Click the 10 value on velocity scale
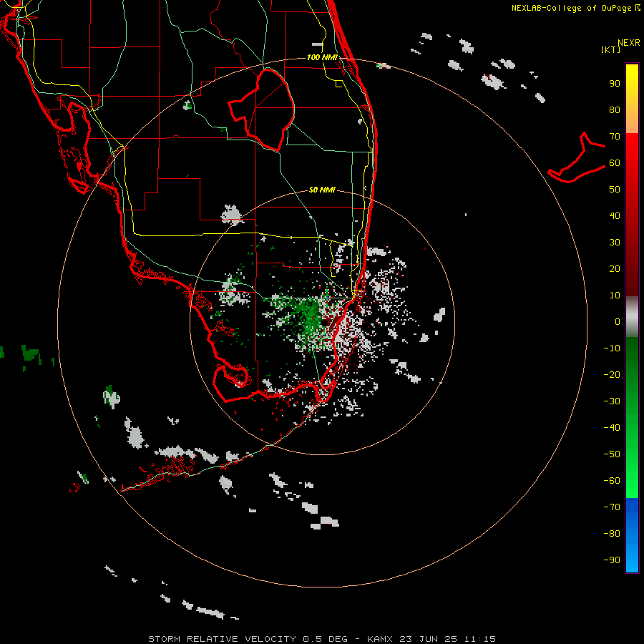 point(615,296)
